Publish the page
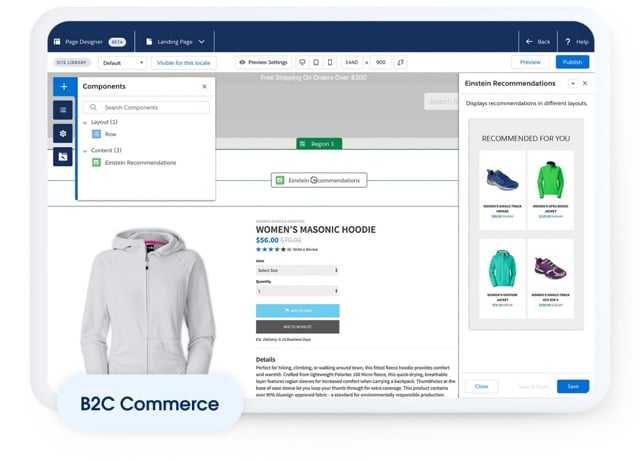Image resolution: width=640 pixels, height=461 pixels. [572, 62]
